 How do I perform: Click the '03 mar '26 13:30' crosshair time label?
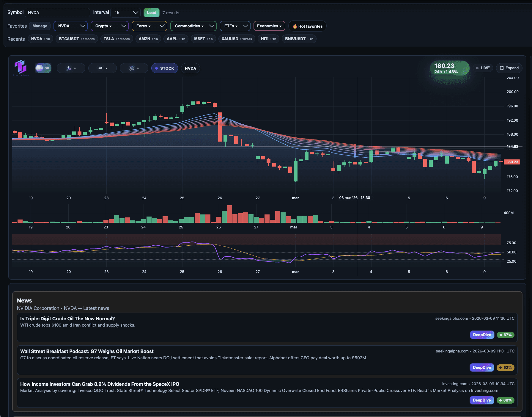355,197
